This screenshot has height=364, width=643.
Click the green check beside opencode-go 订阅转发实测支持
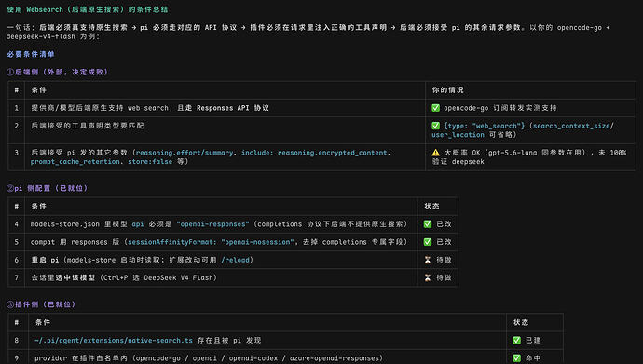pyautogui.click(x=435, y=108)
